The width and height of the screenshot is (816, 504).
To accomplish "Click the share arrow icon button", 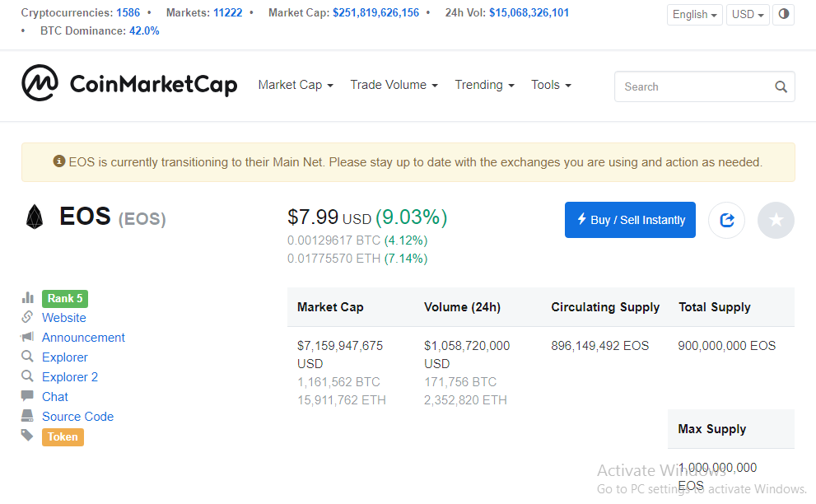I will pos(726,220).
